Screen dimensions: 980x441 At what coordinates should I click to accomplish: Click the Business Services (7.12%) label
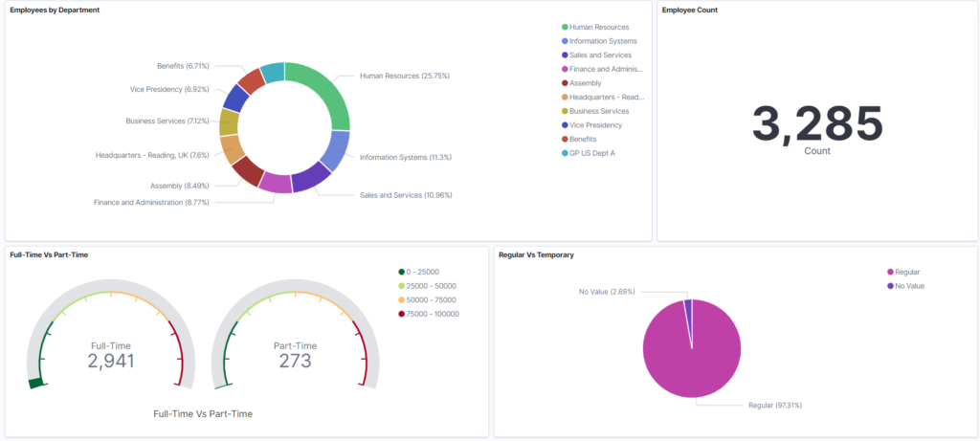(167, 121)
